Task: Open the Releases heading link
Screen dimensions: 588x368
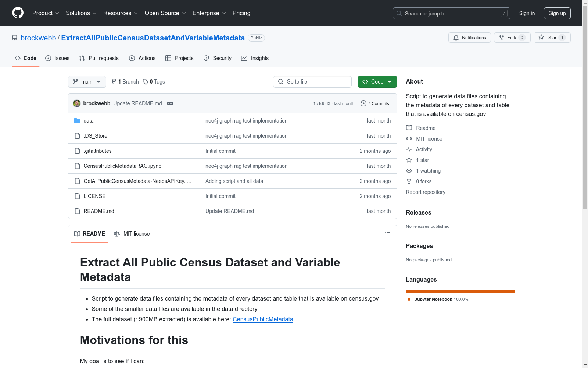Action: (419, 212)
